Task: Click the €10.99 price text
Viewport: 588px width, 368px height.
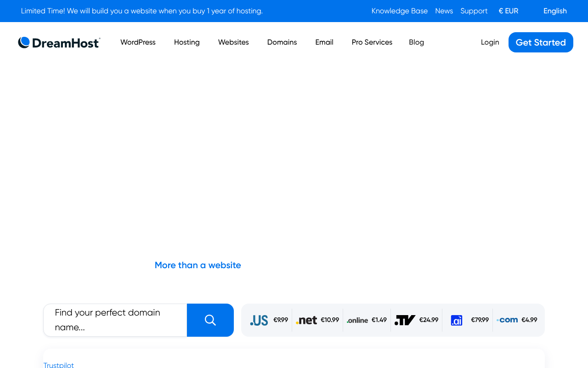Action: click(330, 320)
